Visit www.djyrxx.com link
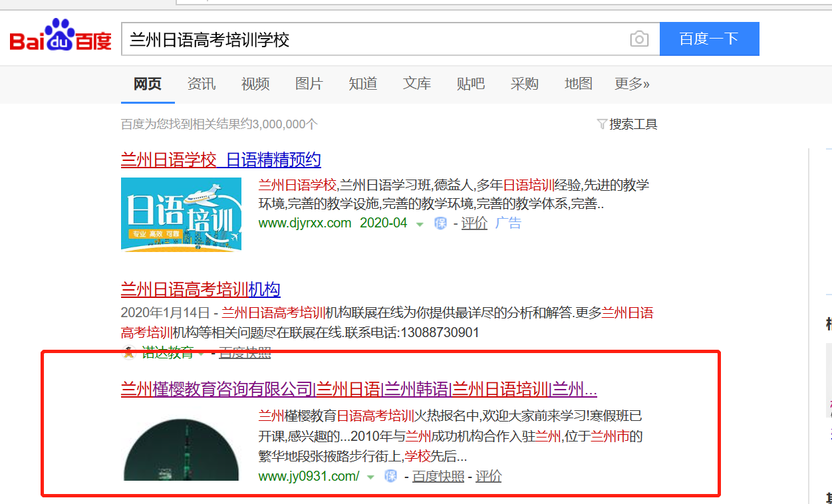 click(x=305, y=223)
